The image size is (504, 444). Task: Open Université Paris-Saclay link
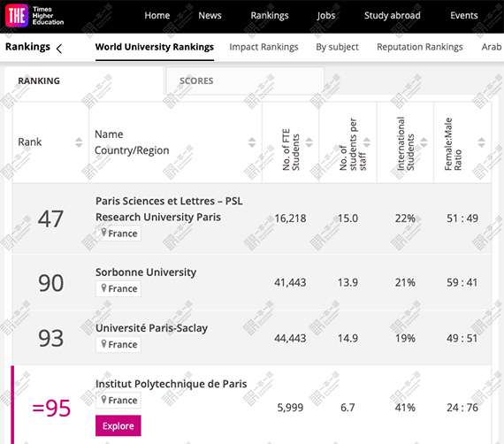pyautogui.click(x=151, y=328)
